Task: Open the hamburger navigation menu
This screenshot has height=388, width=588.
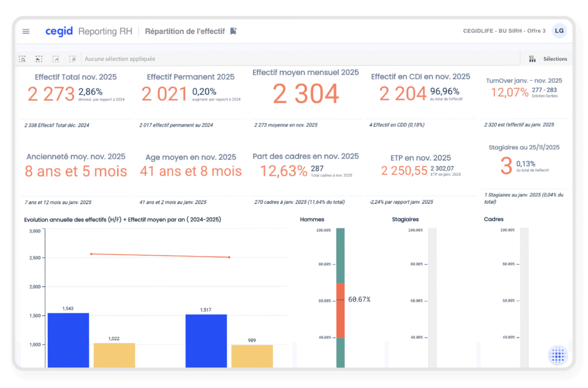Action: point(26,32)
